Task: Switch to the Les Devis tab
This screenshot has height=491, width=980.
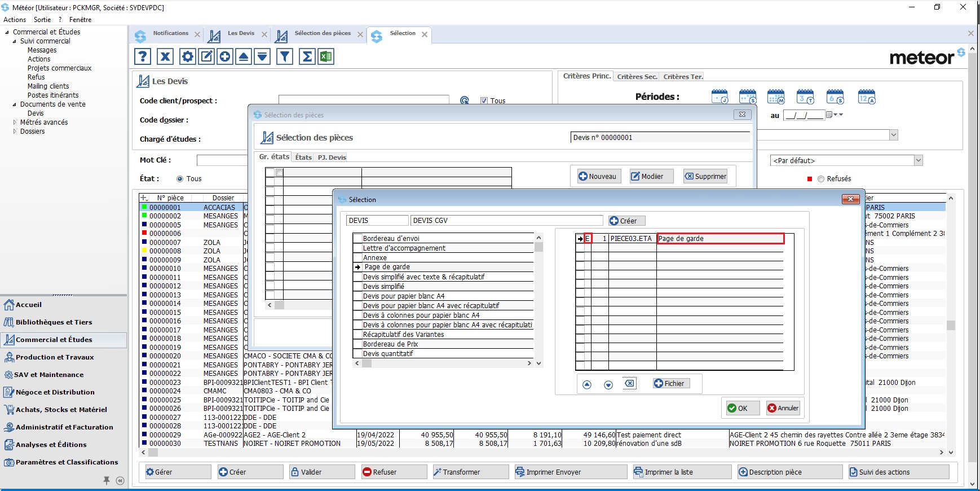Action: (x=241, y=33)
